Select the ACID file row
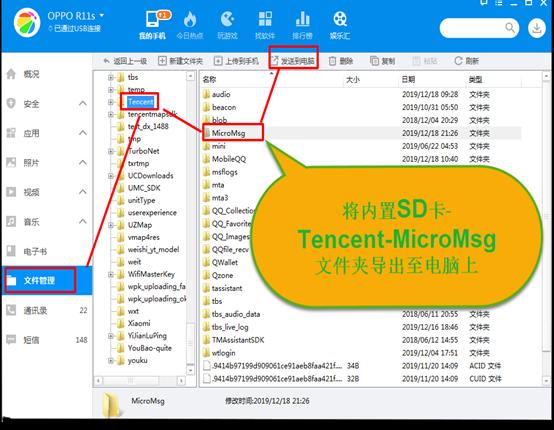Screen dimensions: 554x430 point(360,366)
